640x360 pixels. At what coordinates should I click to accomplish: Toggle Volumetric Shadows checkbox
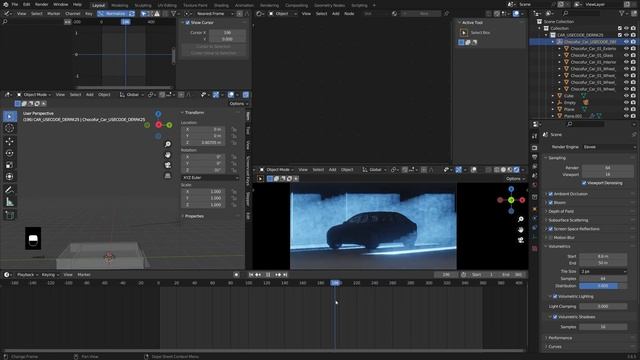[x=555, y=317]
